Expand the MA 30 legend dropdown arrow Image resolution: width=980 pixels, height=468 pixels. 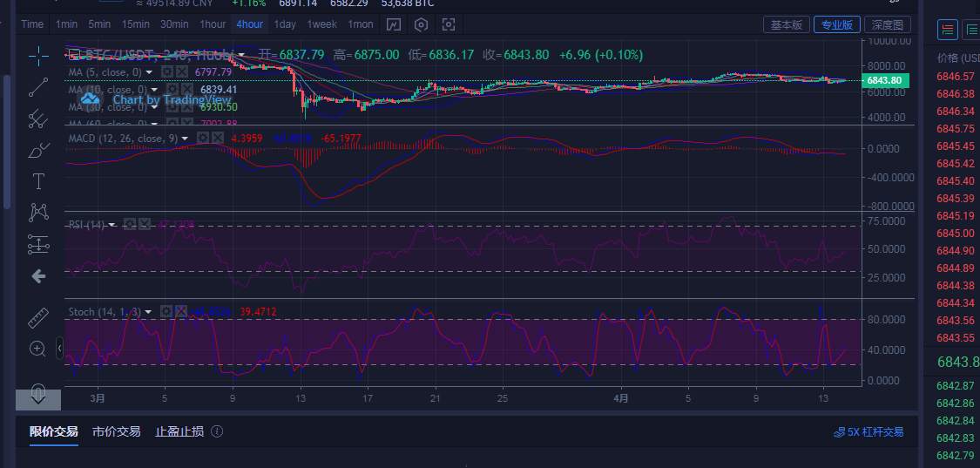pyautogui.click(x=153, y=107)
